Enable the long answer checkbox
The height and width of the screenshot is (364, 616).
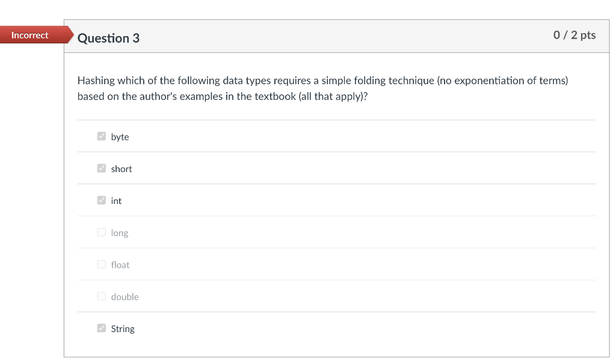101,232
